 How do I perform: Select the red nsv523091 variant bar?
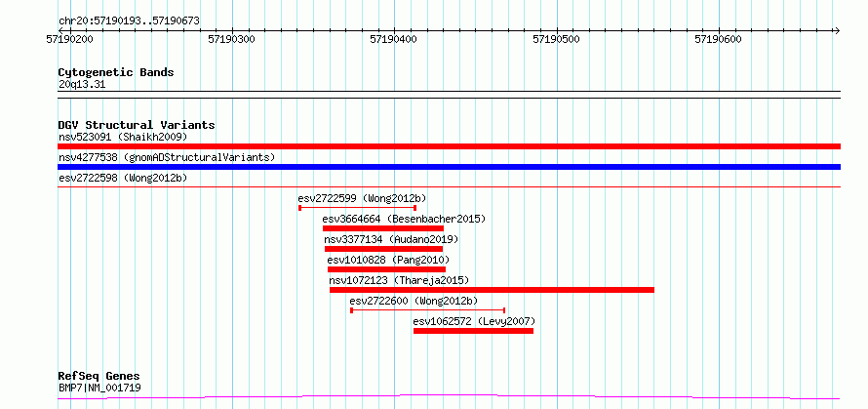coord(449,146)
